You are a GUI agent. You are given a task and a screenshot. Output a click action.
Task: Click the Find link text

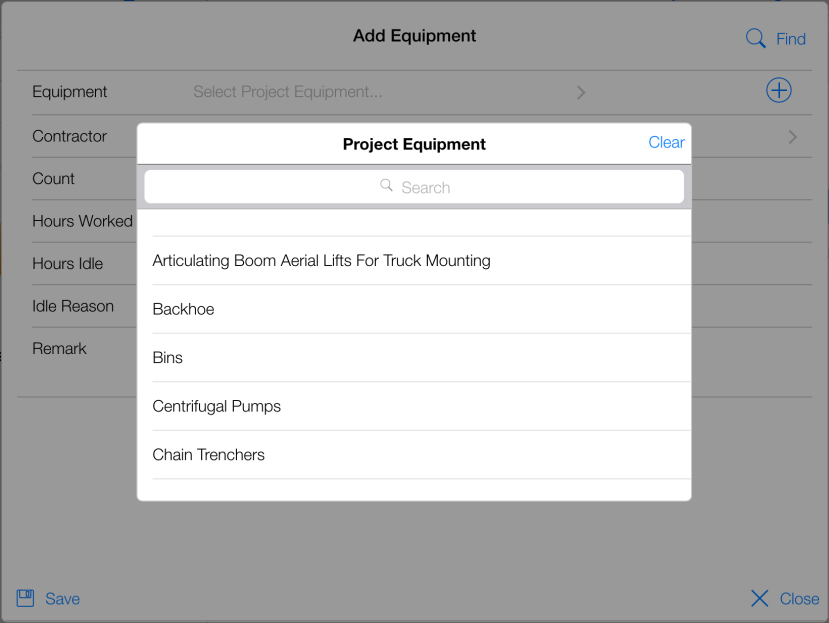point(791,39)
